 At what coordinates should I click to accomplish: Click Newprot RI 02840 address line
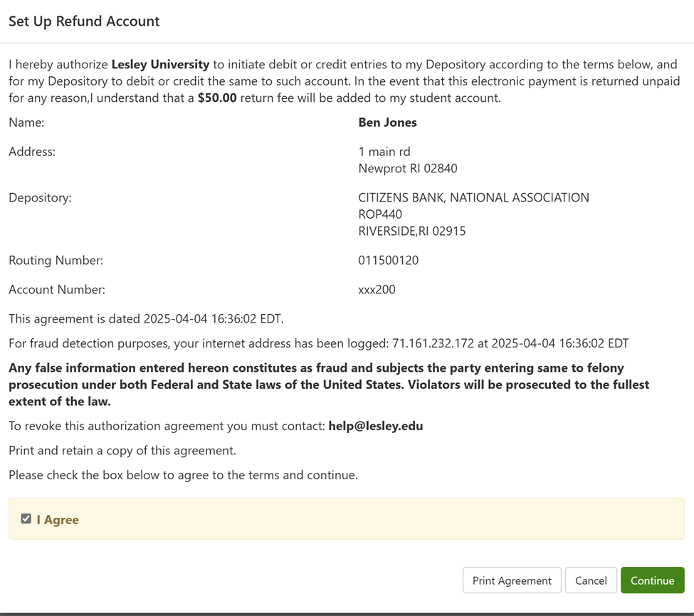point(408,169)
